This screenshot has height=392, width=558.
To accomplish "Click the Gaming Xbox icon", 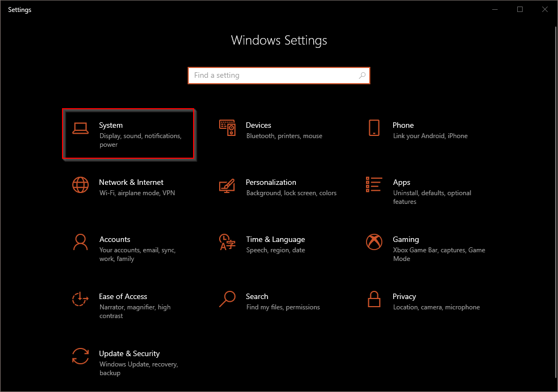I will (x=374, y=242).
